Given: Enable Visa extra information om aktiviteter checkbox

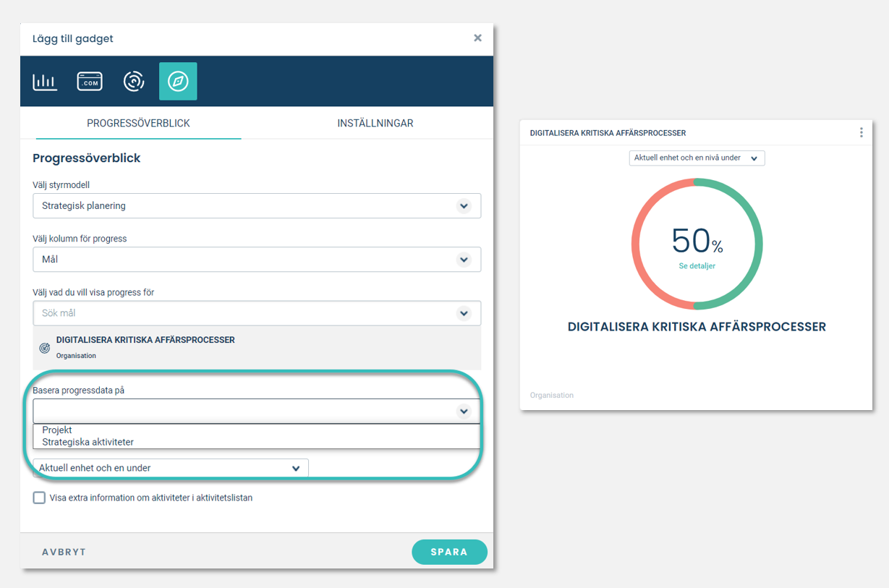Looking at the screenshot, I should point(39,498).
